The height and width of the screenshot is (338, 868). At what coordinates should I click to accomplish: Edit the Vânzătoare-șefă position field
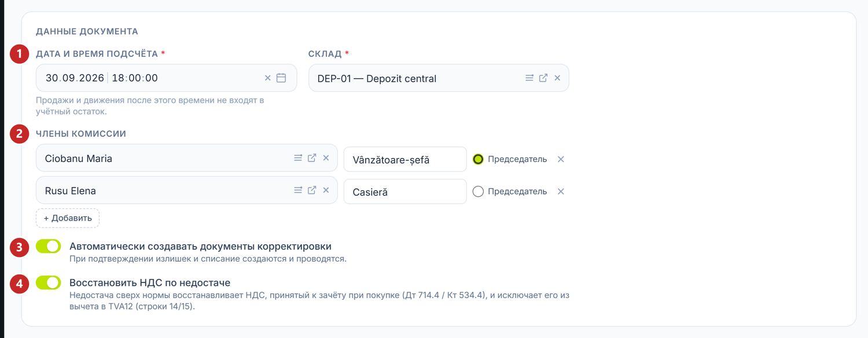[x=405, y=159]
